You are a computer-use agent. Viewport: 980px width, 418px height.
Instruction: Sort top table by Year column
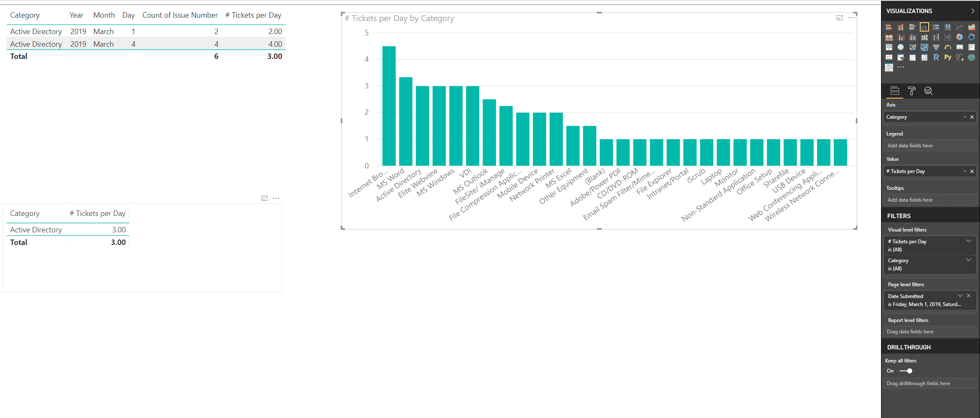[76, 15]
